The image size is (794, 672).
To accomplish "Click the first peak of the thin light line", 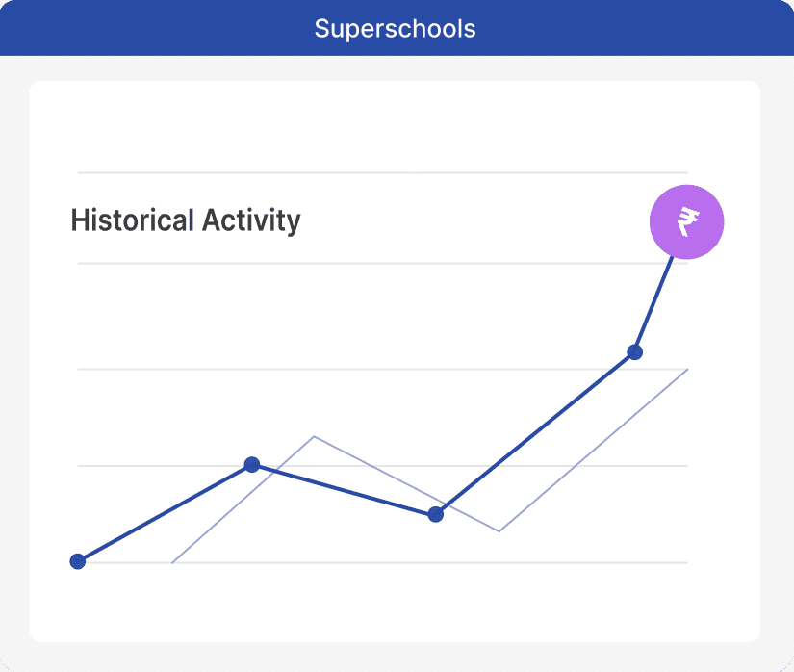I will (314, 436).
